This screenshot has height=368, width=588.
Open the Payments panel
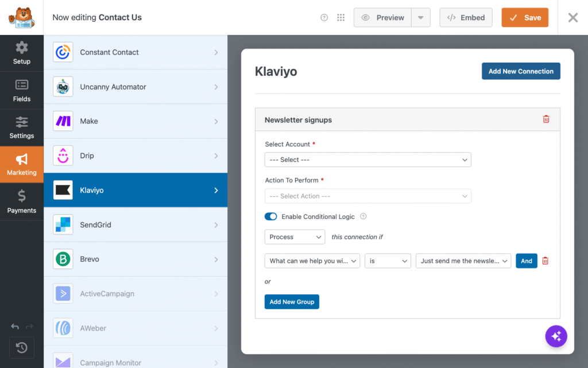(22, 202)
